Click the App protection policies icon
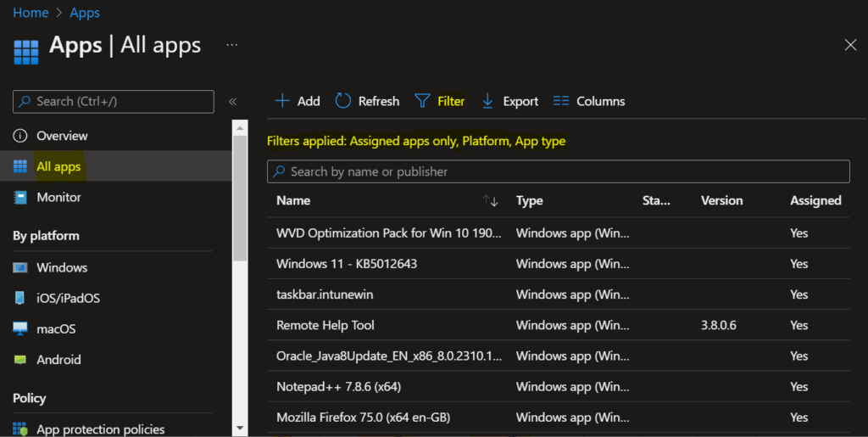Image resolution: width=868 pixels, height=437 pixels. pyautogui.click(x=20, y=429)
